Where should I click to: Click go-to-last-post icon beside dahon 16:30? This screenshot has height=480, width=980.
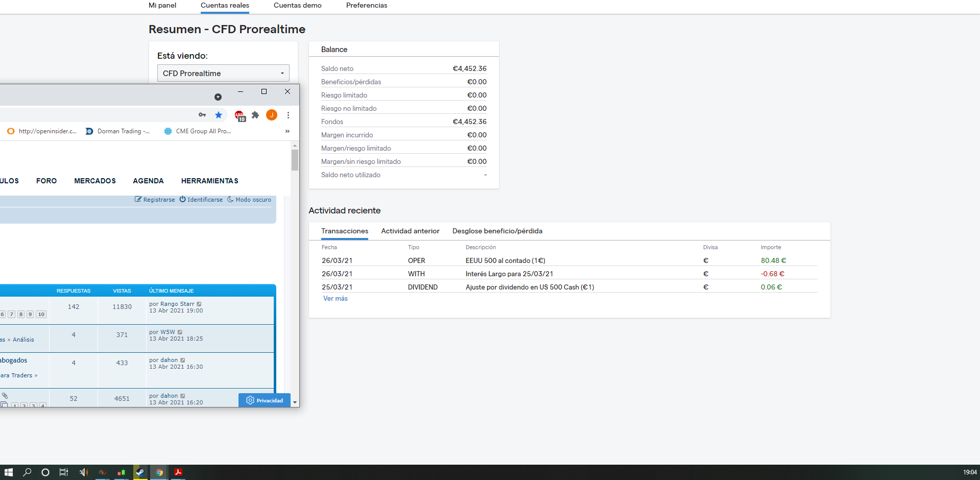[x=183, y=361]
